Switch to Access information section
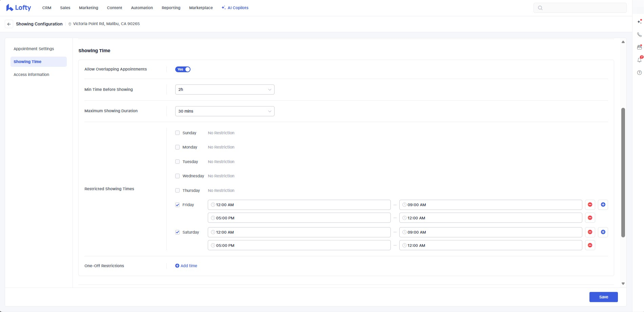Screen dimensions: 644x312 [31, 75]
